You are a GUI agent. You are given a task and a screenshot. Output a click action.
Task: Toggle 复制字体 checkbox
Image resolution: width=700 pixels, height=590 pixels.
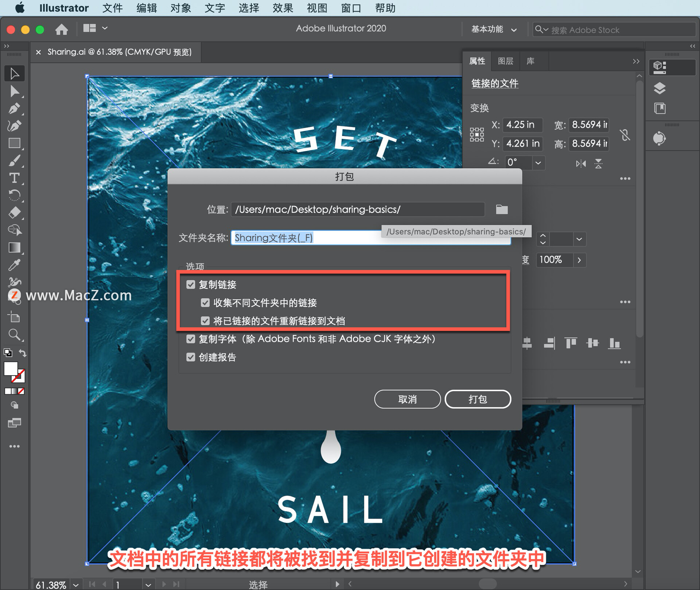point(191,339)
